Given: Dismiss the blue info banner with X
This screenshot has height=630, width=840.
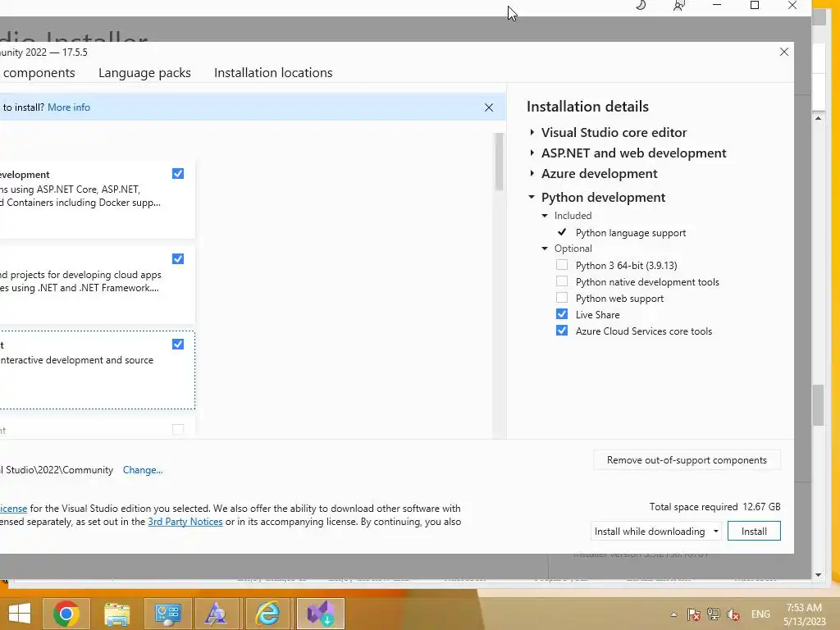Looking at the screenshot, I should 489,107.
